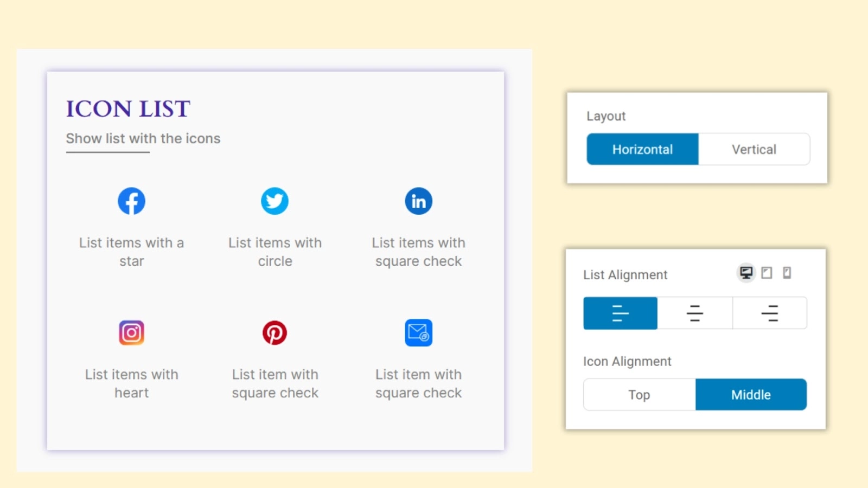Click 'Show list with the icons' subtitle
868x488 pixels.
click(143, 138)
